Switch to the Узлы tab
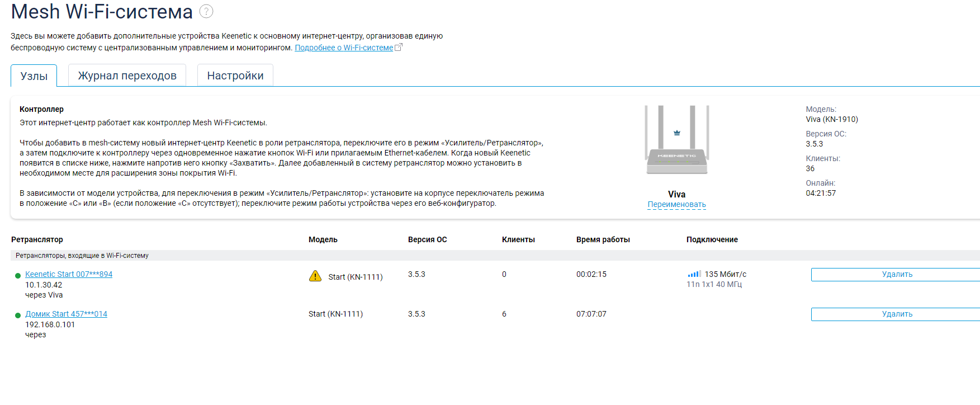 [x=34, y=76]
